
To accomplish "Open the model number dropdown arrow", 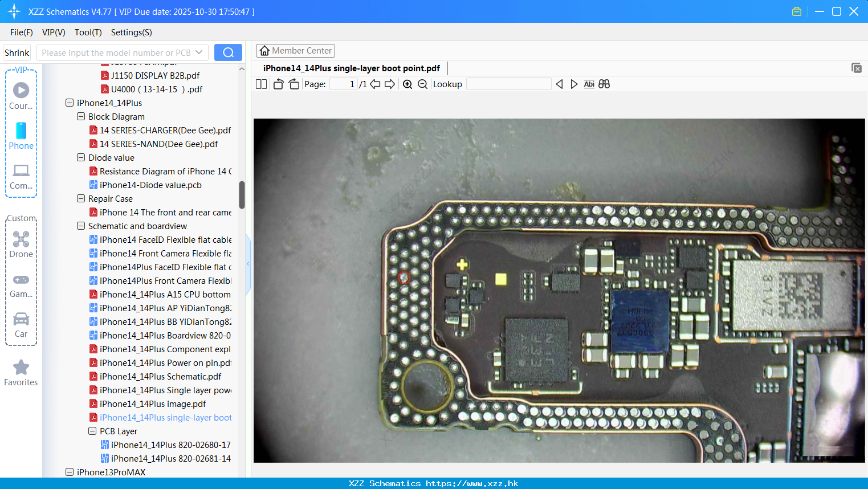I will tap(199, 52).
